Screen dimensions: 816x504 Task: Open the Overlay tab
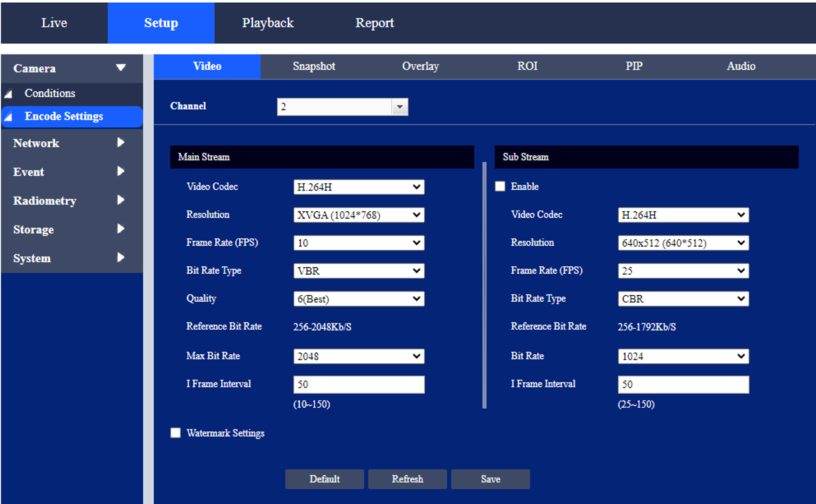click(420, 66)
